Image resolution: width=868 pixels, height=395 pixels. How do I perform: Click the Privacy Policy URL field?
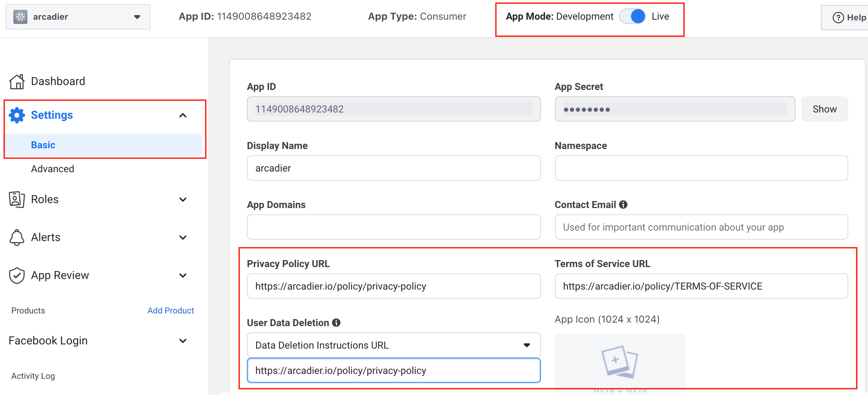coord(394,286)
